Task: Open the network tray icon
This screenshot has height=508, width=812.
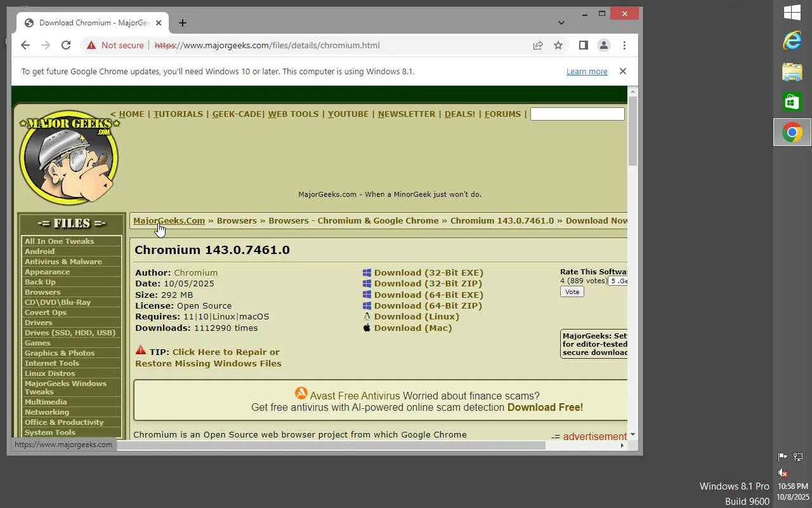Action: tap(798, 457)
